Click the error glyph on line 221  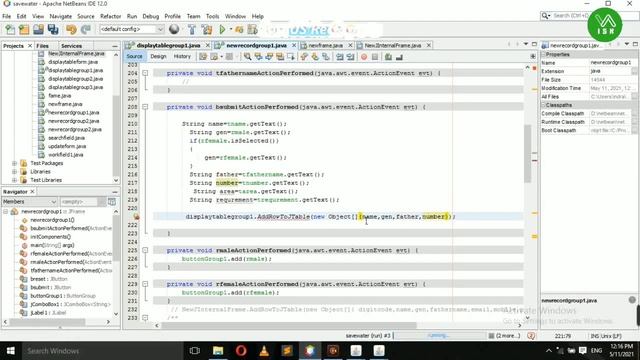tap(136, 217)
